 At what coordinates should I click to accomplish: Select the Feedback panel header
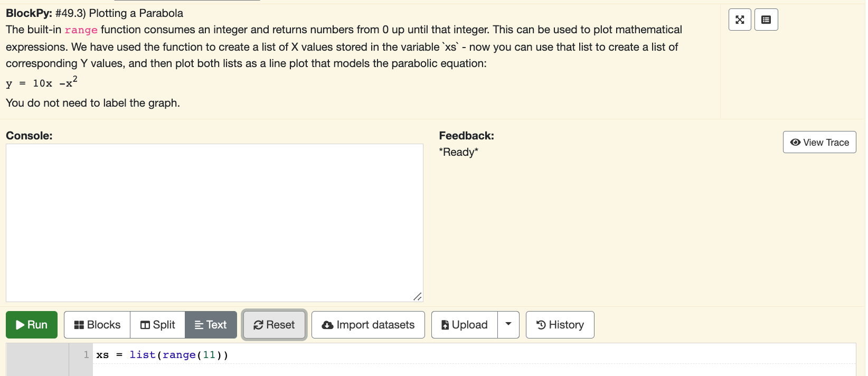[x=466, y=136]
